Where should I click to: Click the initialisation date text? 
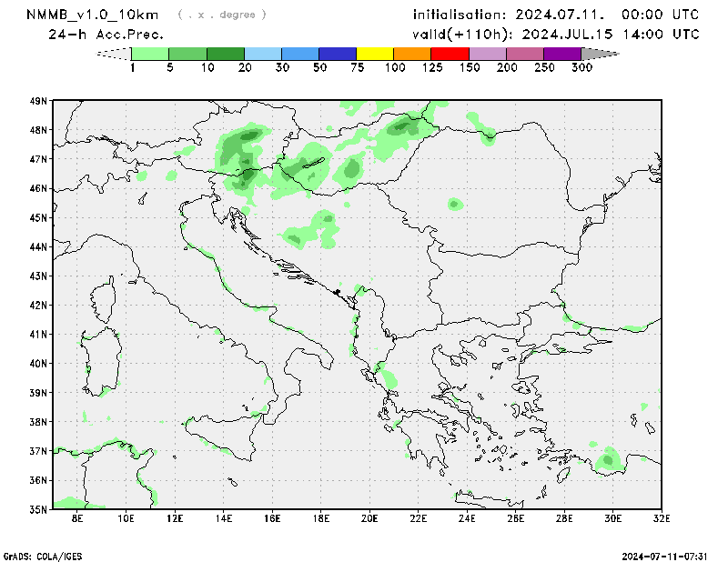click(555, 15)
